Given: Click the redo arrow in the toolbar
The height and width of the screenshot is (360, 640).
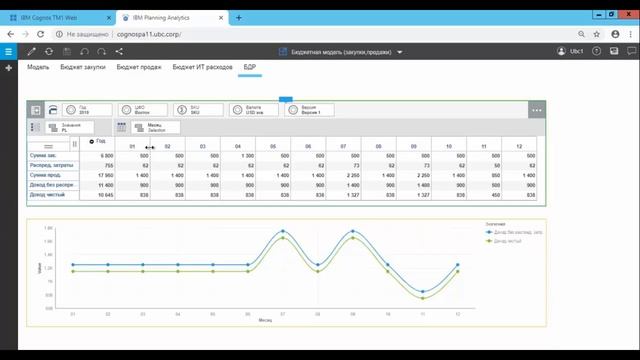Looking at the screenshot, I should (102, 51).
